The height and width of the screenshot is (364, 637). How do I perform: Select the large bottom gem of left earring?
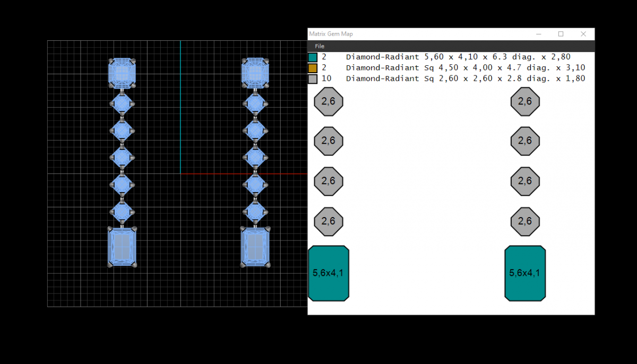point(122,247)
